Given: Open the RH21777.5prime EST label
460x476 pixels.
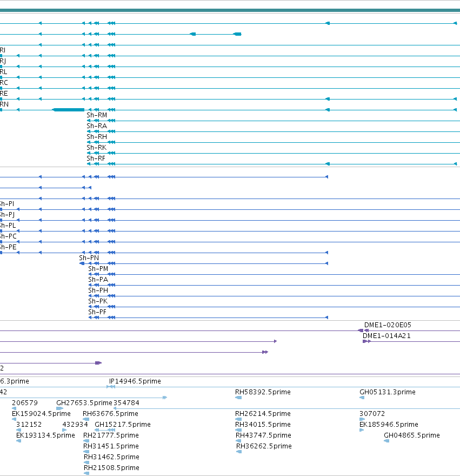Looking at the screenshot, I should click(x=111, y=435).
